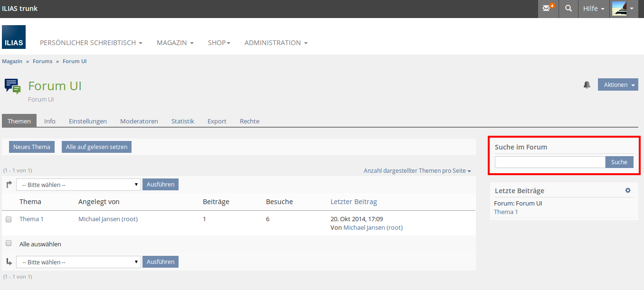Viewport: 644px width, 290px height.
Task: Open the Moderatoren tab
Action: click(139, 121)
